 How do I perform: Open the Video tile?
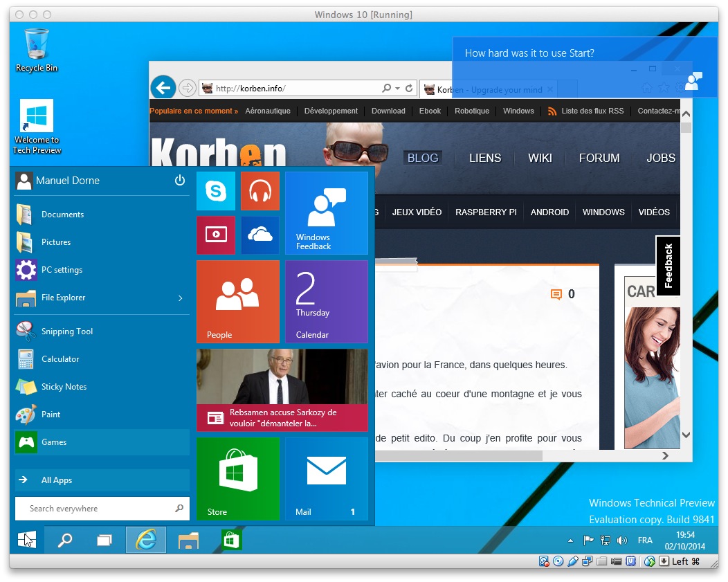(x=216, y=235)
